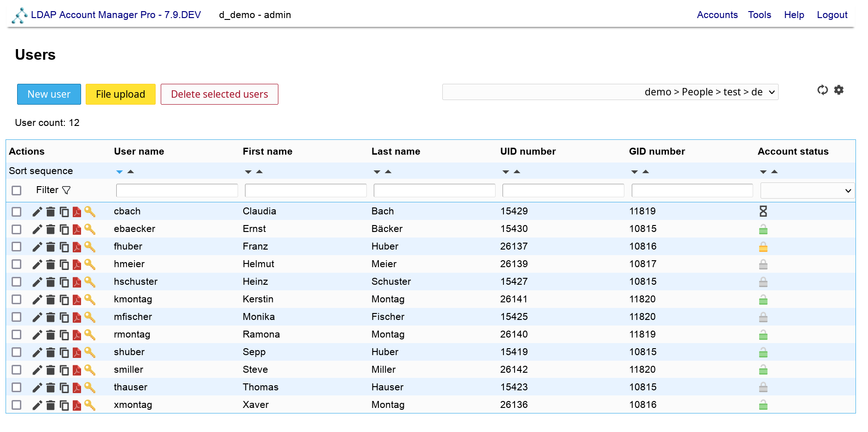Click the filter funnel icon

click(x=66, y=190)
